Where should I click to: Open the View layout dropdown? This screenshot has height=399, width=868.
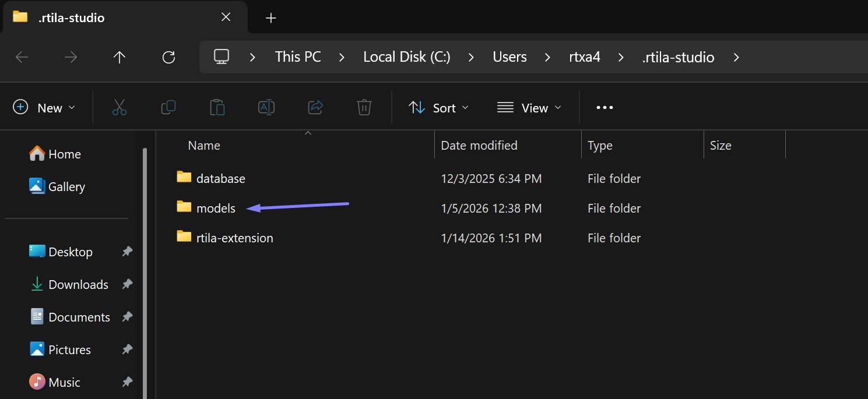tap(529, 108)
